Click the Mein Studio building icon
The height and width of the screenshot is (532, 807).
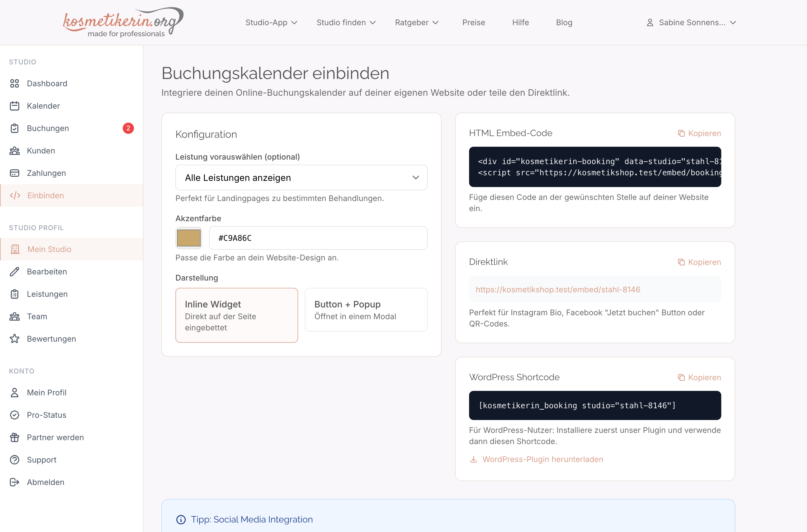15,249
